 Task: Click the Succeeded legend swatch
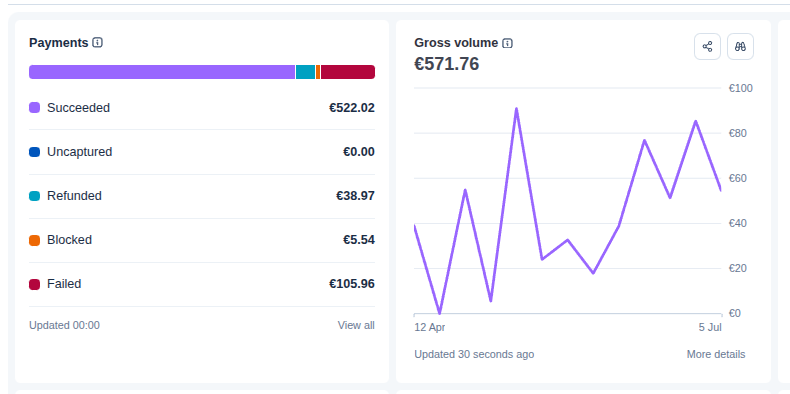point(34,108)
